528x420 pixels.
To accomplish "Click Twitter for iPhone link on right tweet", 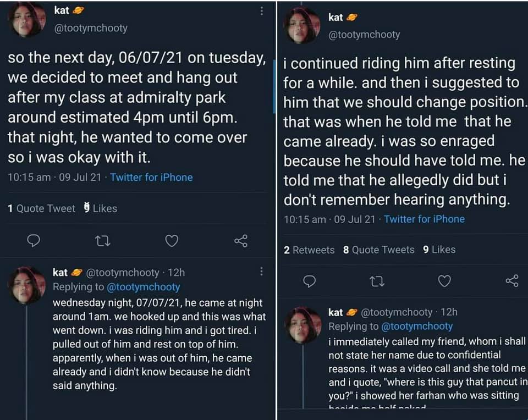I will tap(424, 219).
